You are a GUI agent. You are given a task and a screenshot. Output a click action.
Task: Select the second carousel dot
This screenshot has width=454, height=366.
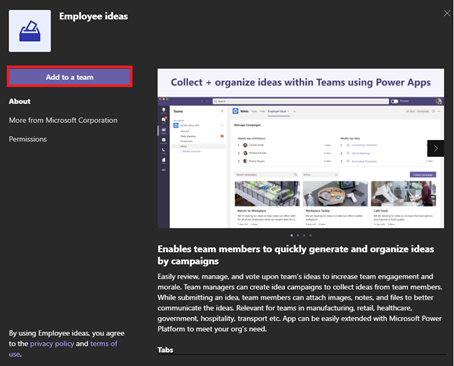(x=298, y=236)
